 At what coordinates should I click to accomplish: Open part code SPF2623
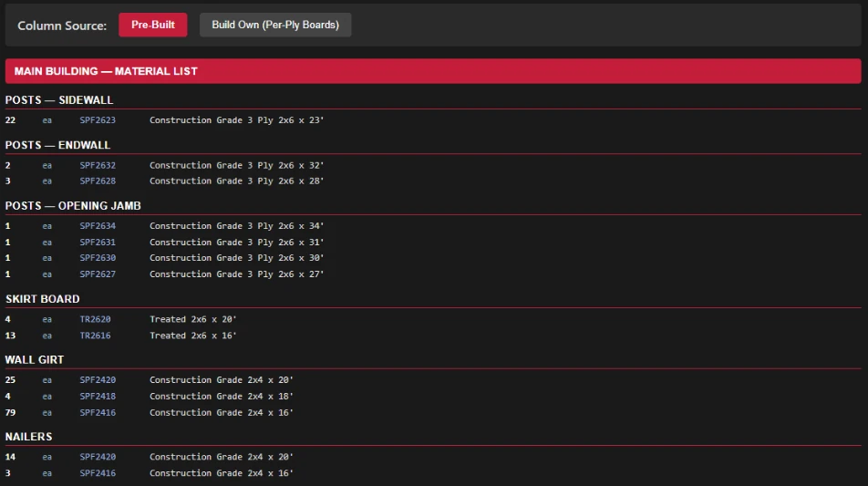[x=98, y=120]
